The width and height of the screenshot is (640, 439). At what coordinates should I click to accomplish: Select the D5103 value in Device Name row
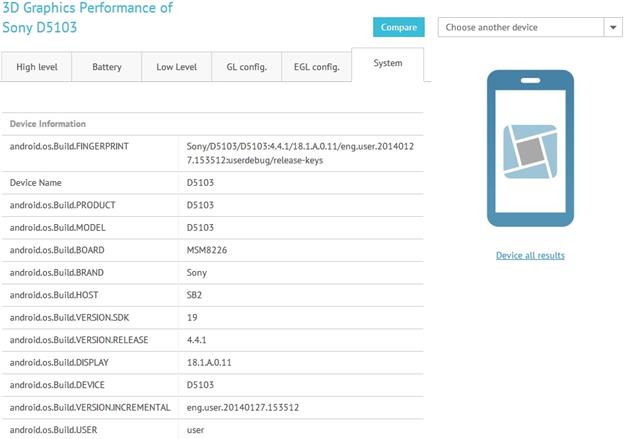[x=200, y=182]
